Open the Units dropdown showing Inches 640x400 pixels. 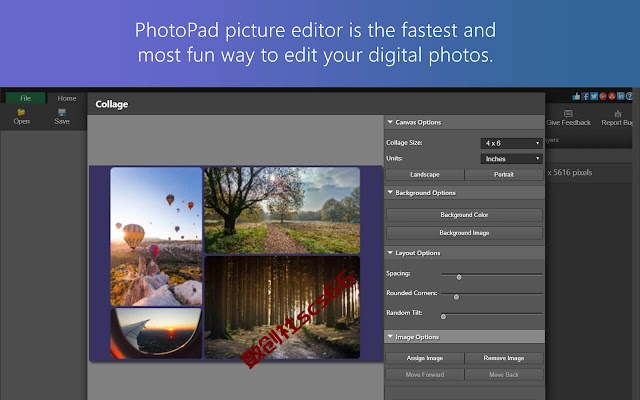(x=511, y=159)
